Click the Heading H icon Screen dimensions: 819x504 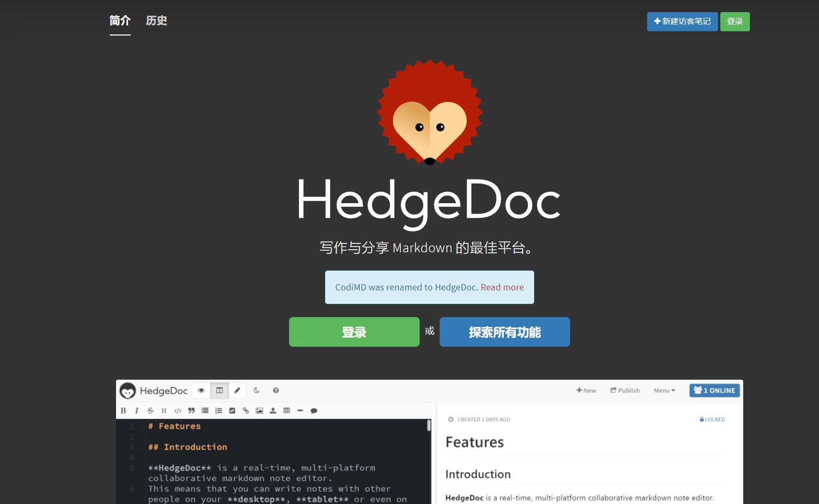pos(164,411)
